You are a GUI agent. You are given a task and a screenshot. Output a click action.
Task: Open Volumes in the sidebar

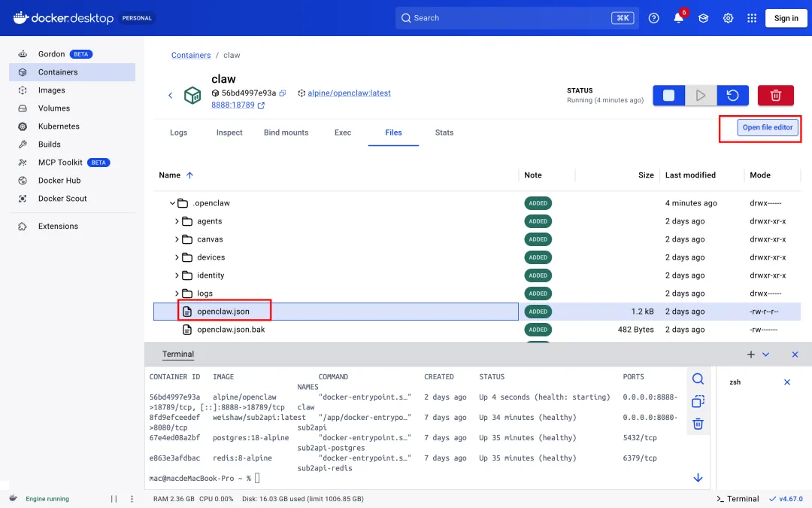[54, 108]
